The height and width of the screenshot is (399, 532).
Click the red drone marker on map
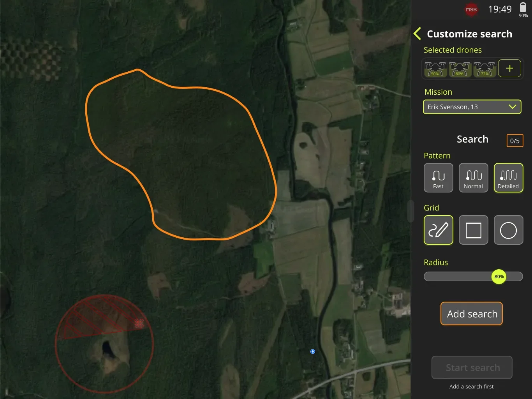[139, 323]
